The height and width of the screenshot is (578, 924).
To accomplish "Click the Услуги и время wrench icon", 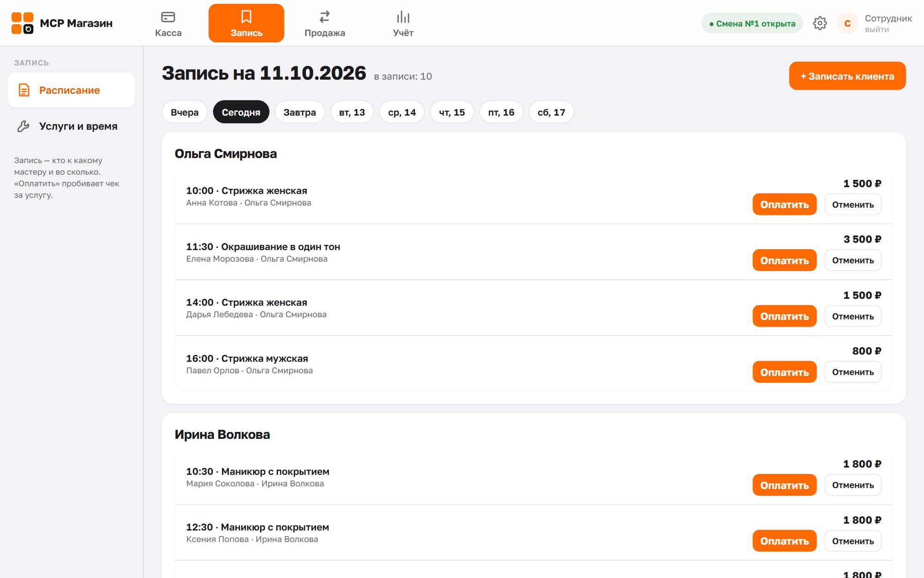I will pyautogui.click(x=24, y=126).
